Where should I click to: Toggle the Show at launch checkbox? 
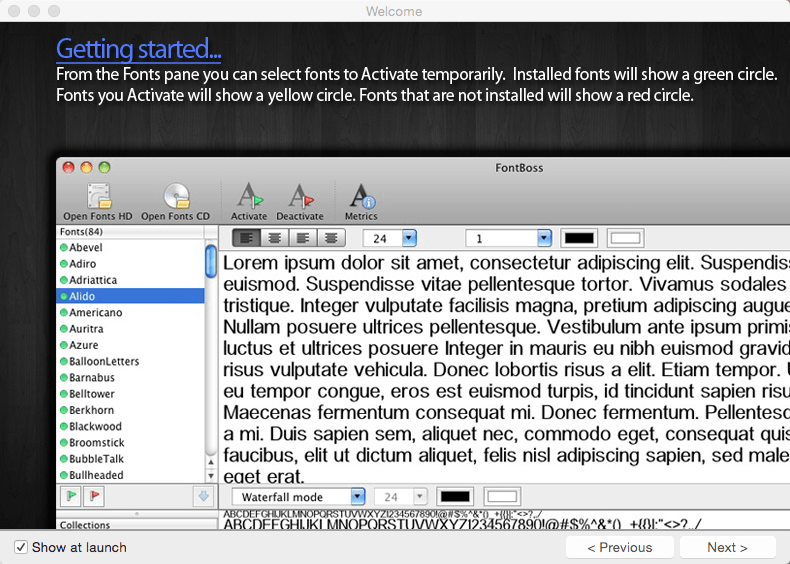[21, 547]
